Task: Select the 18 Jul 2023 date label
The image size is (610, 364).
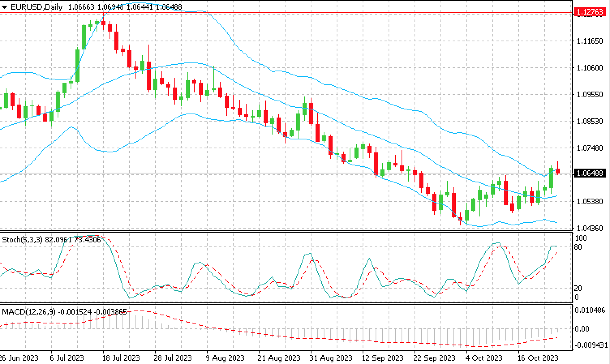Action: pos(121,358)
